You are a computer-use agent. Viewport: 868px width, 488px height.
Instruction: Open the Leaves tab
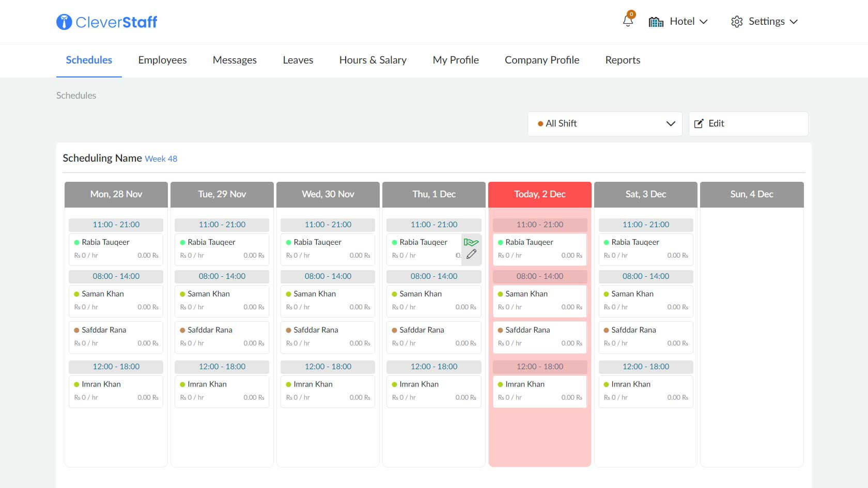(298, 60)
